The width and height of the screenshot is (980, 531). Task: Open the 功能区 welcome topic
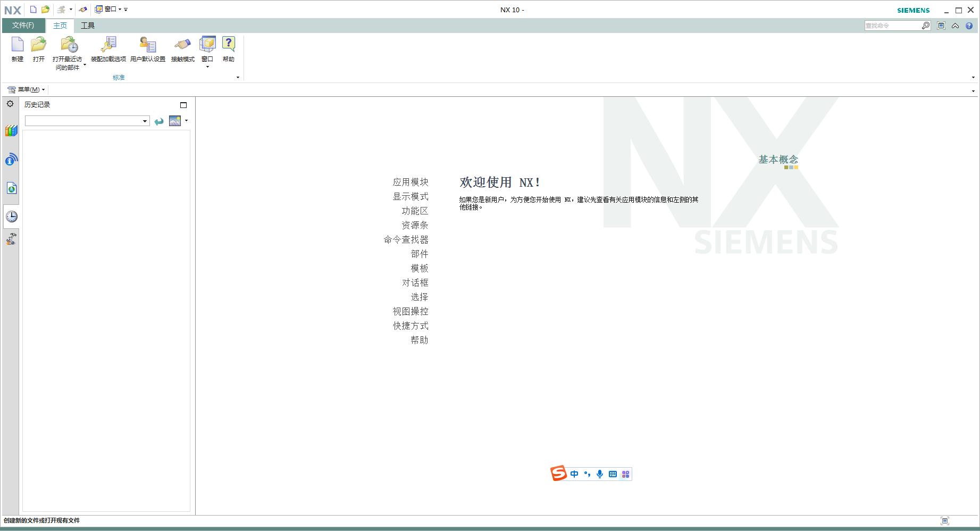[415, 211]
